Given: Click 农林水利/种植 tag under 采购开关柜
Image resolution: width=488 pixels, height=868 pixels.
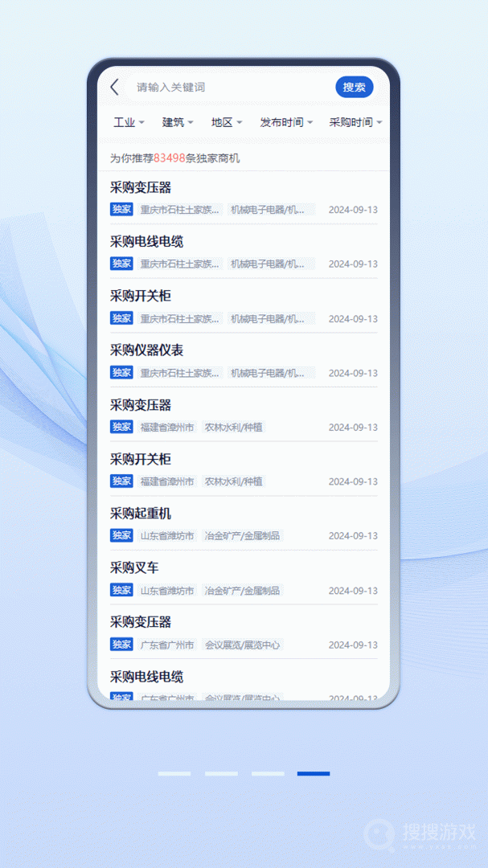Looking at the screenshot, I should click(233, 481).
